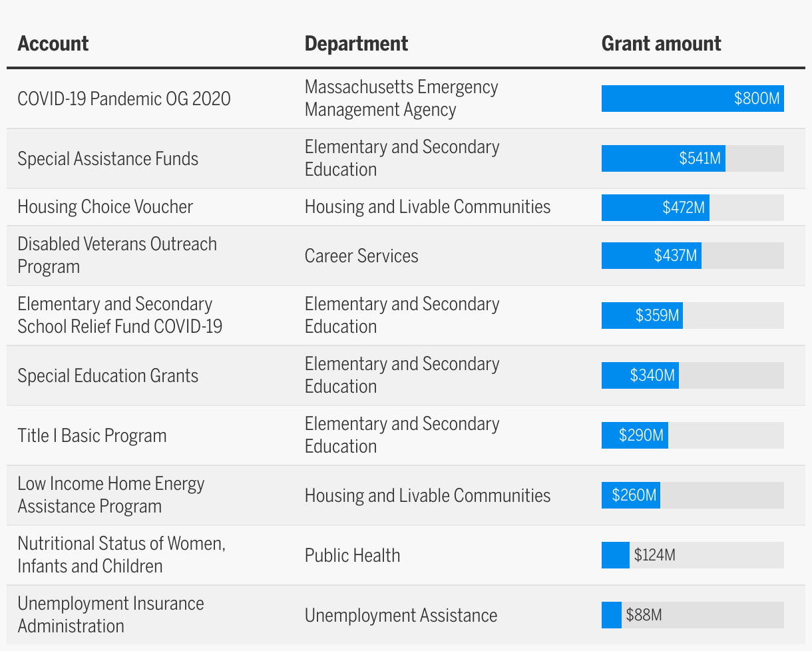Click the $541M grant amount bar
This screenshot has height=651, width=812.
coord(663,158)
